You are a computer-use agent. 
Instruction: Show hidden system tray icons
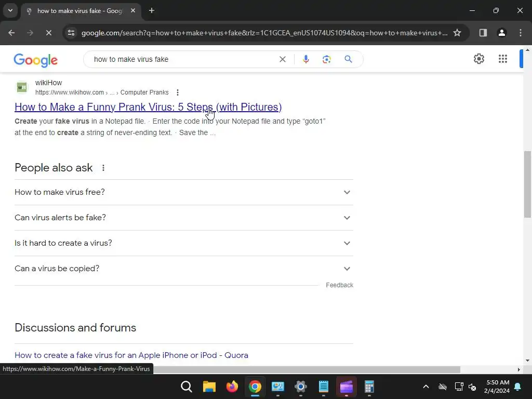coord(426,387)
